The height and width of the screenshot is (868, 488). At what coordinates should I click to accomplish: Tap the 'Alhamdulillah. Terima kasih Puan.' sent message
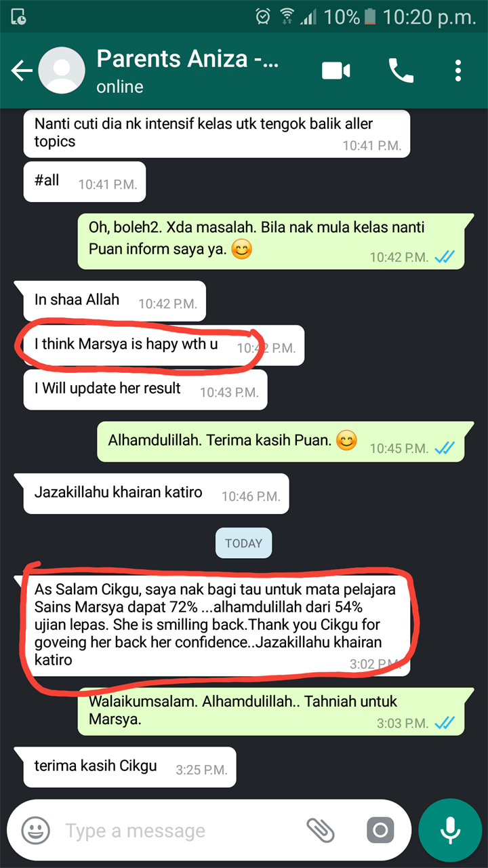point(281,442)
